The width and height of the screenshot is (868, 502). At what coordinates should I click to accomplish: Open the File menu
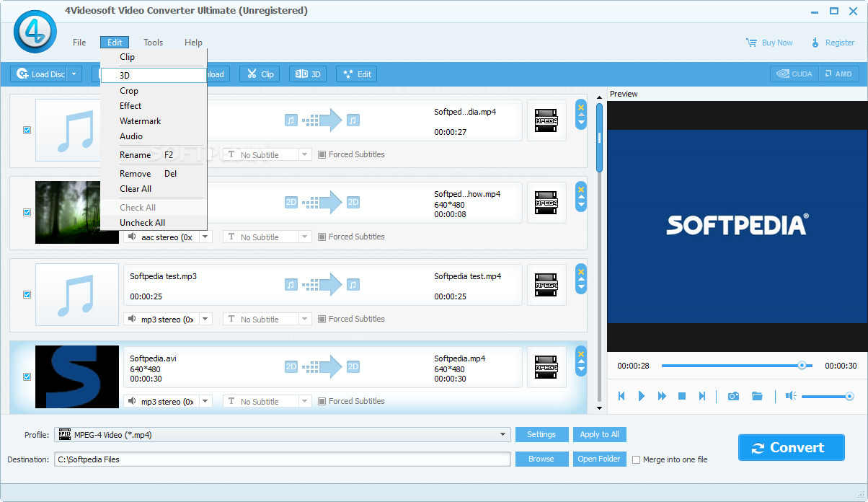[79, 43]
